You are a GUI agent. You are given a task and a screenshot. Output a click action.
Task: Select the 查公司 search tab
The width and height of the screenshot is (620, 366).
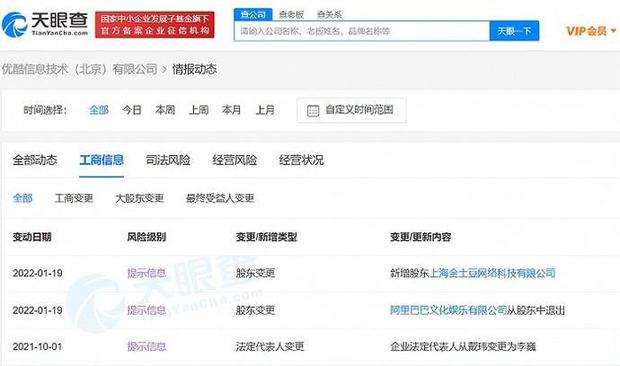253,14
